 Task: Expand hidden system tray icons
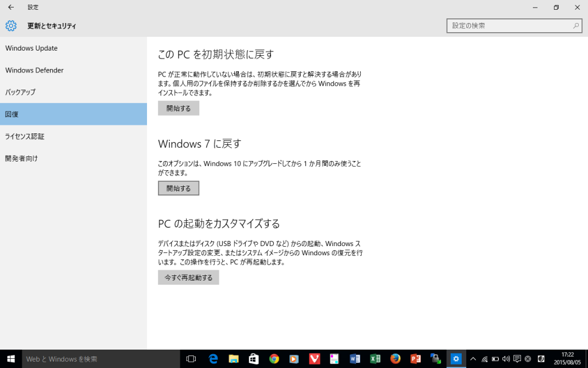point(473,359)
